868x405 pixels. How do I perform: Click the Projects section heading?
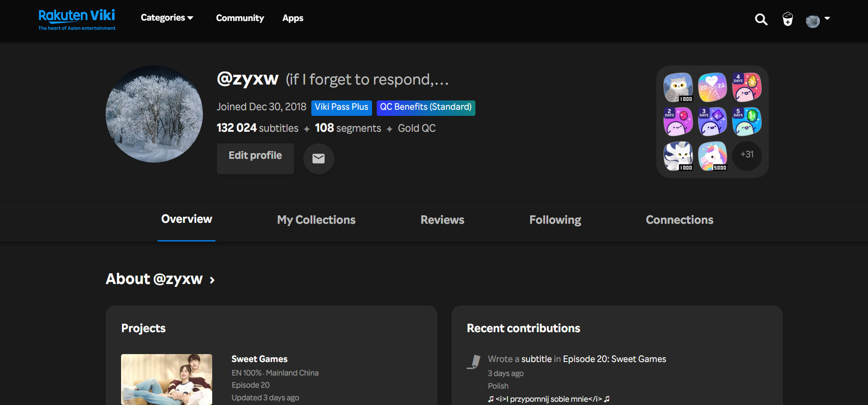click(x=143, y=328)
